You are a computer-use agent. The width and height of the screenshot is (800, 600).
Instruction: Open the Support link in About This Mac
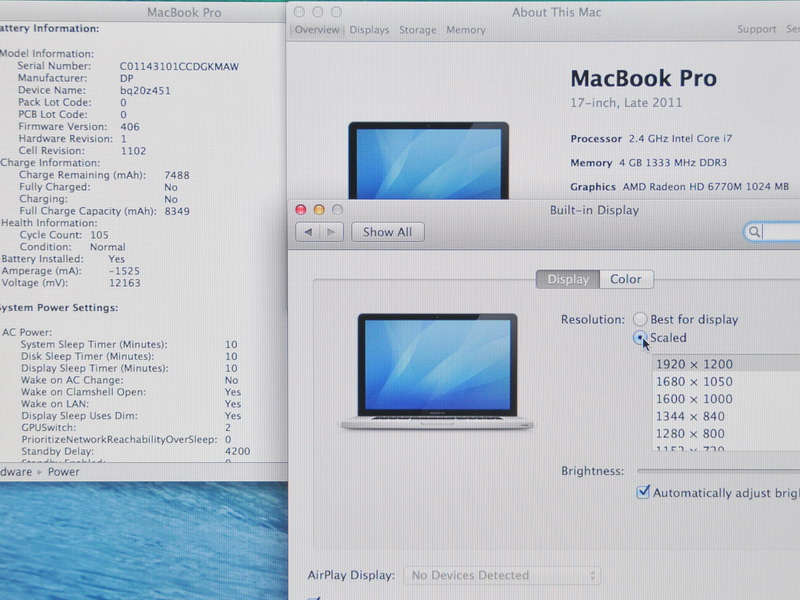(756, 29)
